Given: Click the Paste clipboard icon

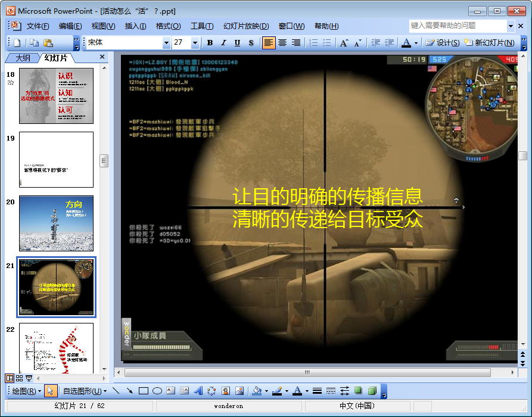Looking at the screenshot, I should click(48, 43).
